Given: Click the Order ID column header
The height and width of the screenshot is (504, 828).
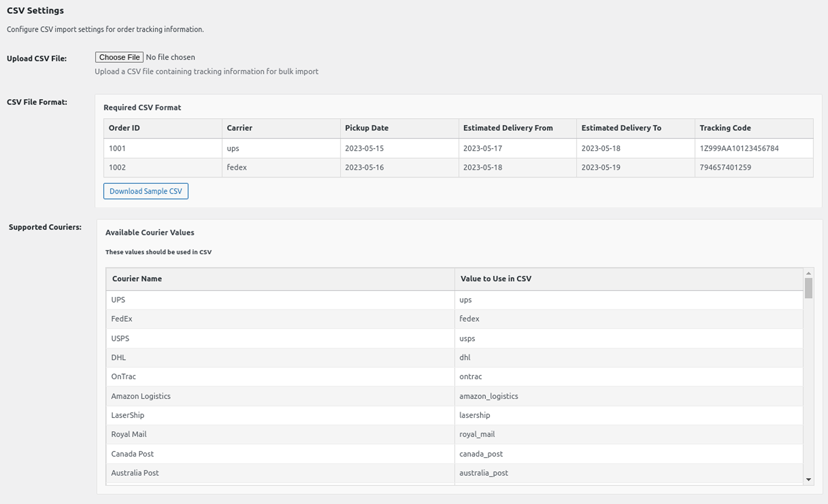Looking at the screenshot, I should [x=124, y=128].
